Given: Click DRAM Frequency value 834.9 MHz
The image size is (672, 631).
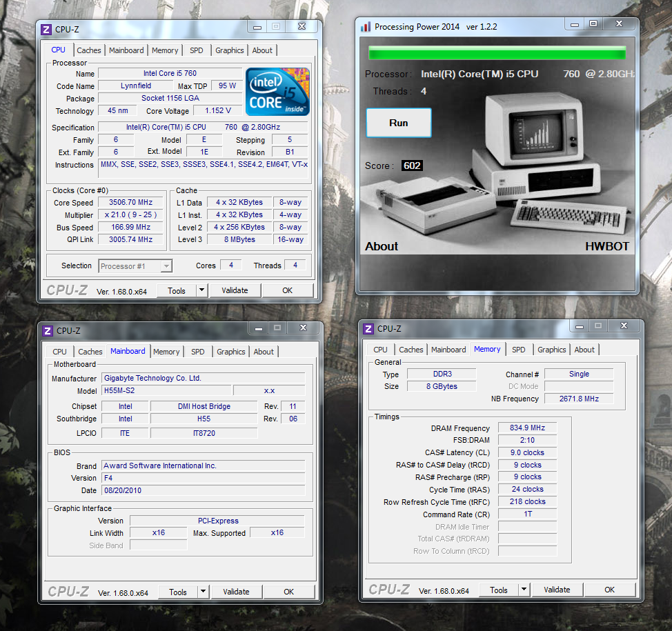Looking at the screenshot, I should tap(528, 428).
